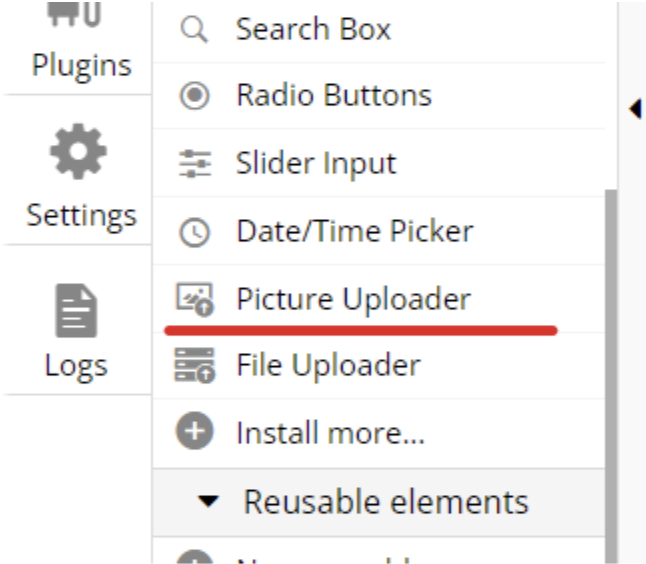This screenshot has height=564, width=646.
Task: Open the Plugins tab label
Action: 81,65
